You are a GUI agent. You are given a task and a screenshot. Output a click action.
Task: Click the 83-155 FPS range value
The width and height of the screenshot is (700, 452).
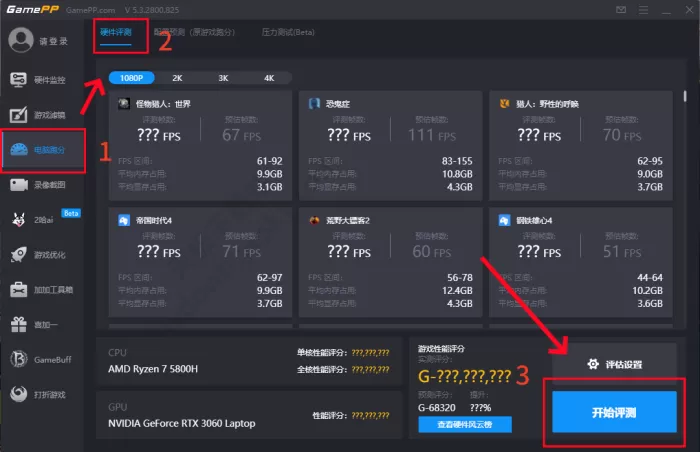click(x=457, y=161)
